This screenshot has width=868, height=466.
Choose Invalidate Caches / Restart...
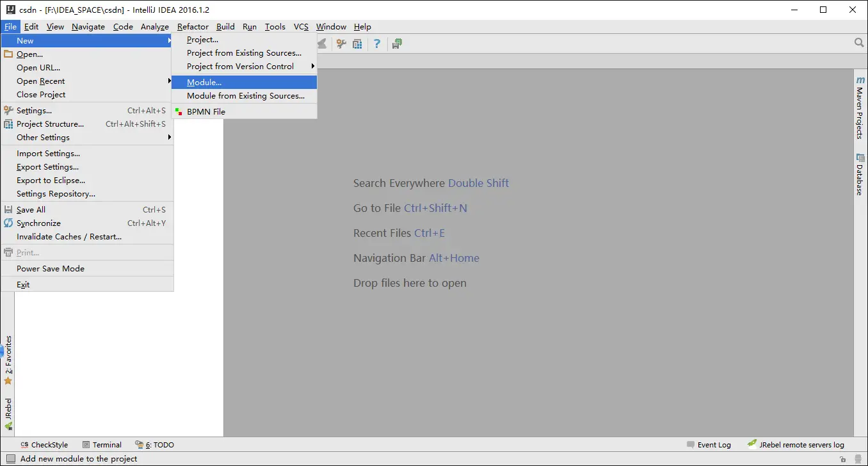coord(87,237)
